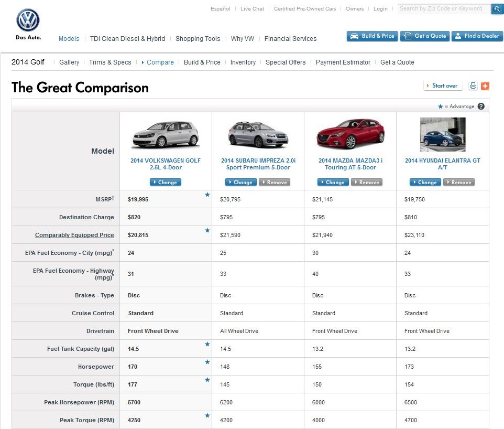Viewport: 504px width, 429px height.
Task: Select the Compare tab
Action: pos(160,62)
